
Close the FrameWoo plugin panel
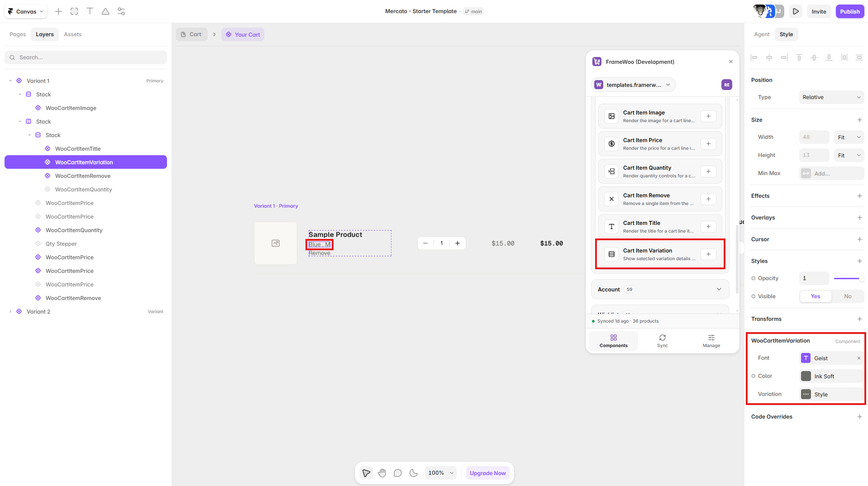click(730, 62)
